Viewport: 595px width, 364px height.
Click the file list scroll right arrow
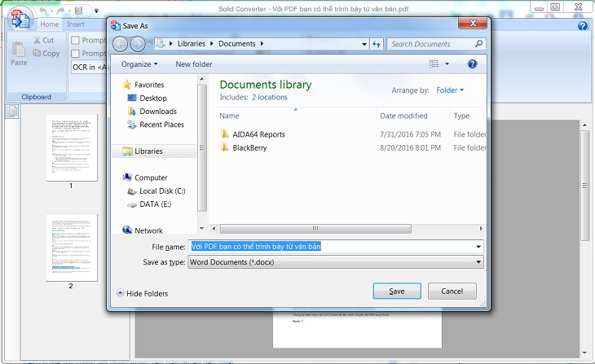(481, 229)
